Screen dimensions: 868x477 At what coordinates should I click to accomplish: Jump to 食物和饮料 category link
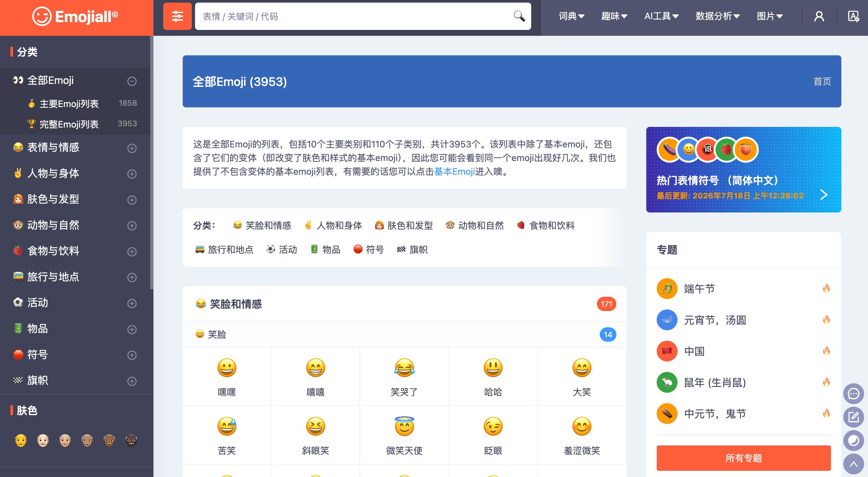[546, 225]
